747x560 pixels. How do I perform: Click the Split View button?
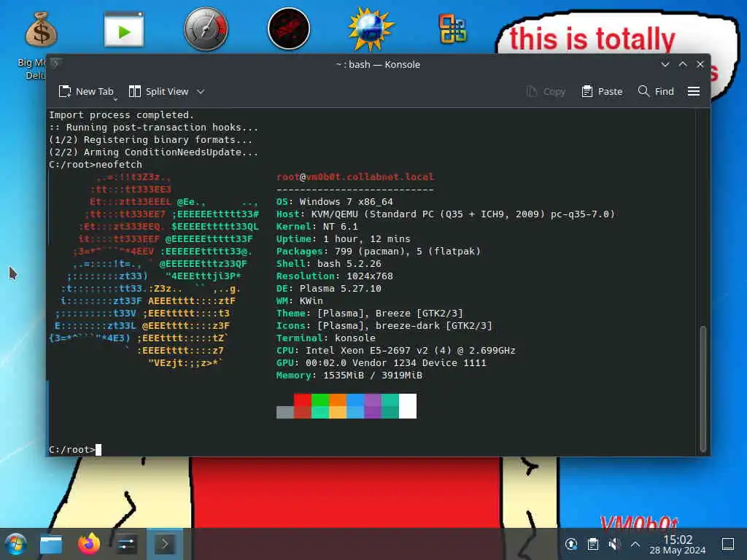[x=159, y=91]
